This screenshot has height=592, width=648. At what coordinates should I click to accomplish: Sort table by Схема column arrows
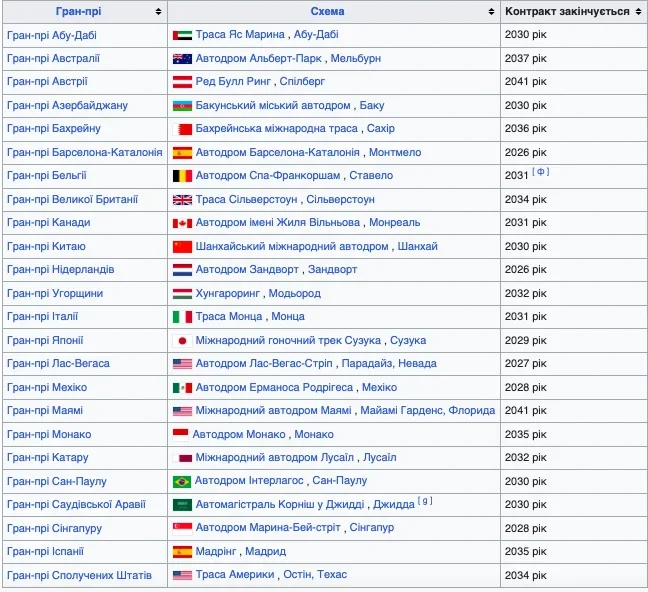[x=491, y=12]
